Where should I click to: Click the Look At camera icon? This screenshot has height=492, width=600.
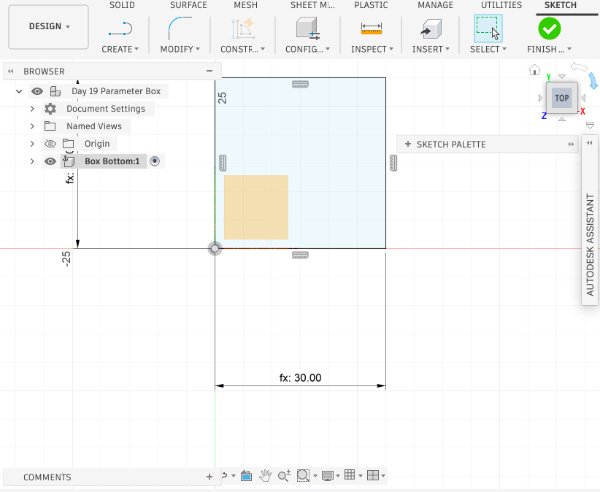[246, 476]
